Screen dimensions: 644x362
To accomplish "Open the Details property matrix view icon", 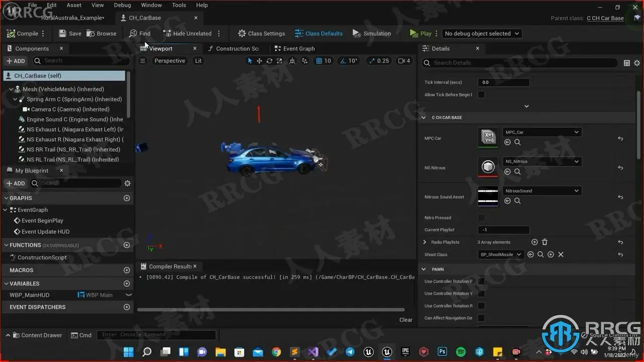I will [x=627, y=63].
